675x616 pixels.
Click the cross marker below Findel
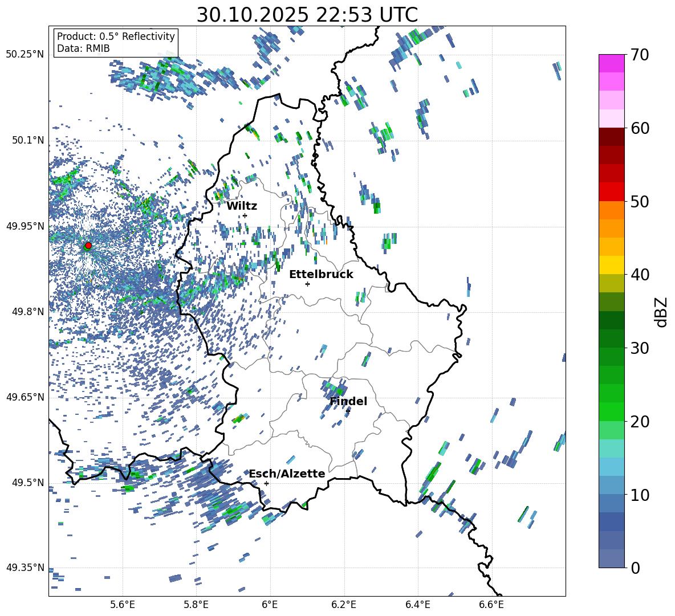click(x=348, y=411)
